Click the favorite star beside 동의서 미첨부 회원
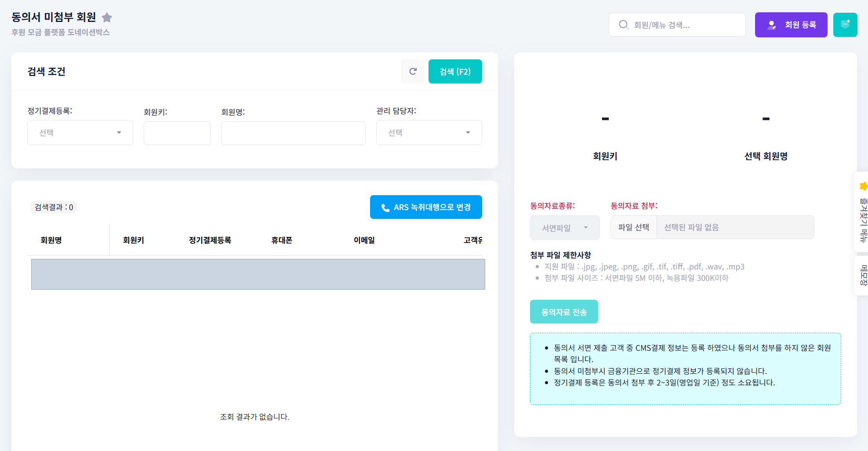This screenshot has height=451, width=868. [x=107, y=18]
